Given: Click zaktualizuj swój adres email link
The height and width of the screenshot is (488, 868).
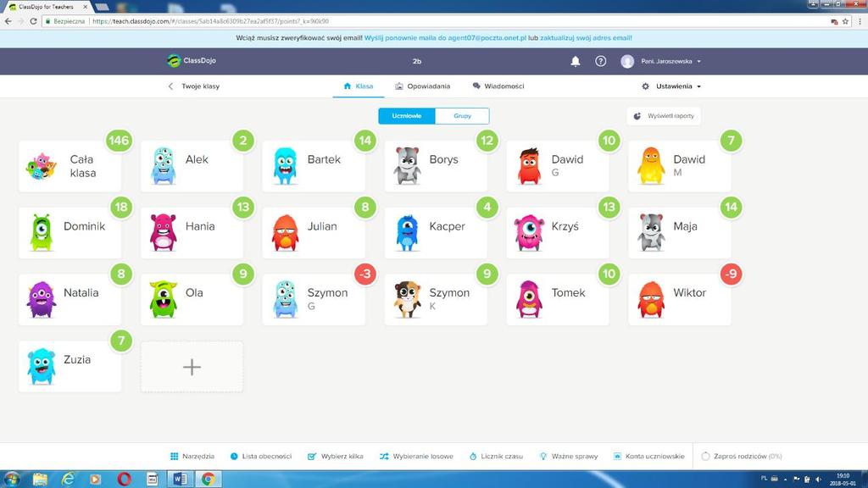Looking at the screenshot, I should tap(586, 38).
